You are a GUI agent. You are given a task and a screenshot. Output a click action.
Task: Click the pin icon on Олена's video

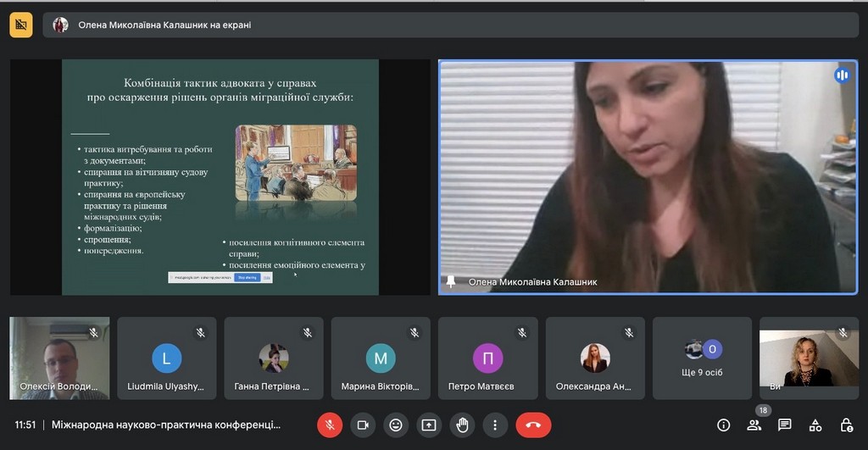(451, 282)
